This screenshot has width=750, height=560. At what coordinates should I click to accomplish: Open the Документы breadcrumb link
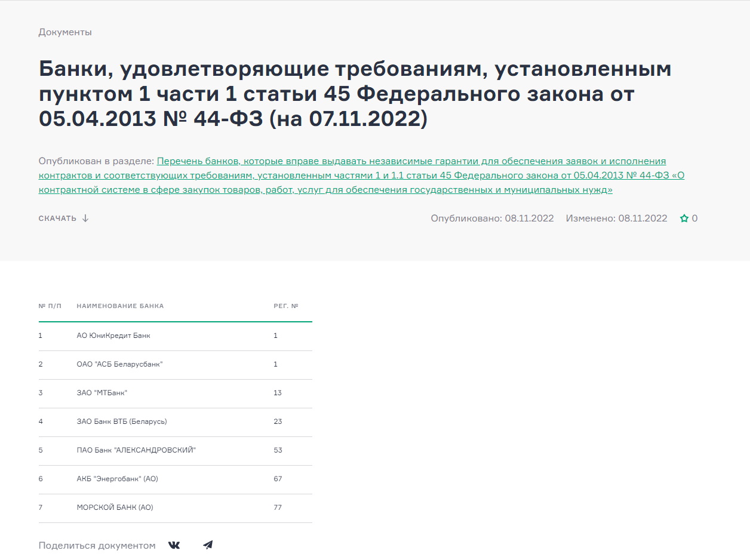coord(64,32)
